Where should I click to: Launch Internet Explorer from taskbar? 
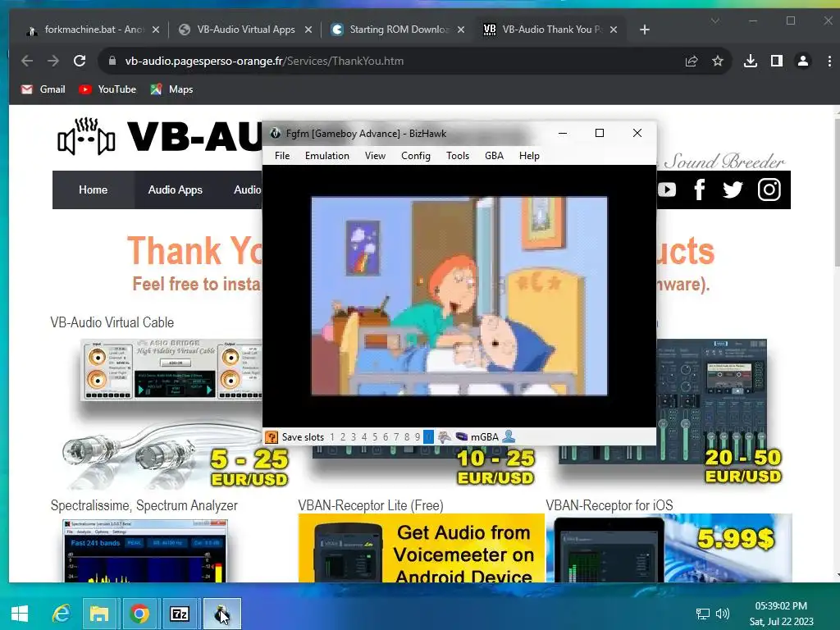click(61, 614)
